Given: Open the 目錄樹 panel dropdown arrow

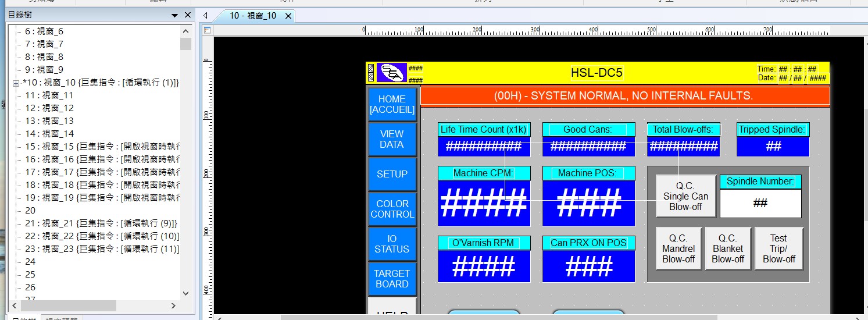Looking at the screenshot, I should pyautogui.click(x=175, y=15).
